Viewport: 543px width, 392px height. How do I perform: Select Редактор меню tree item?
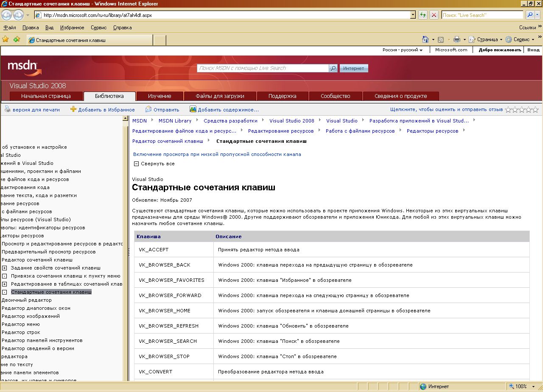pos(20,324)
